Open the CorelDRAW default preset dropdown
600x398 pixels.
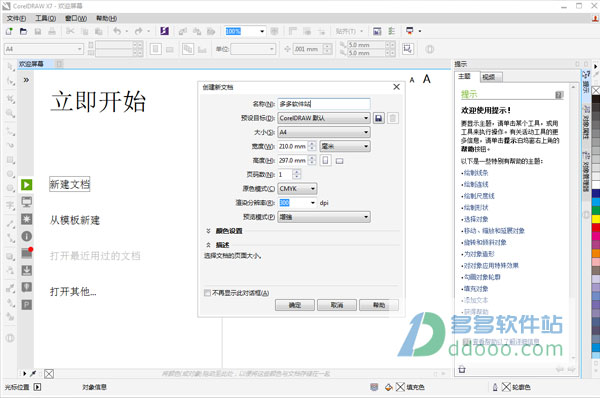(x=324, y=118)
